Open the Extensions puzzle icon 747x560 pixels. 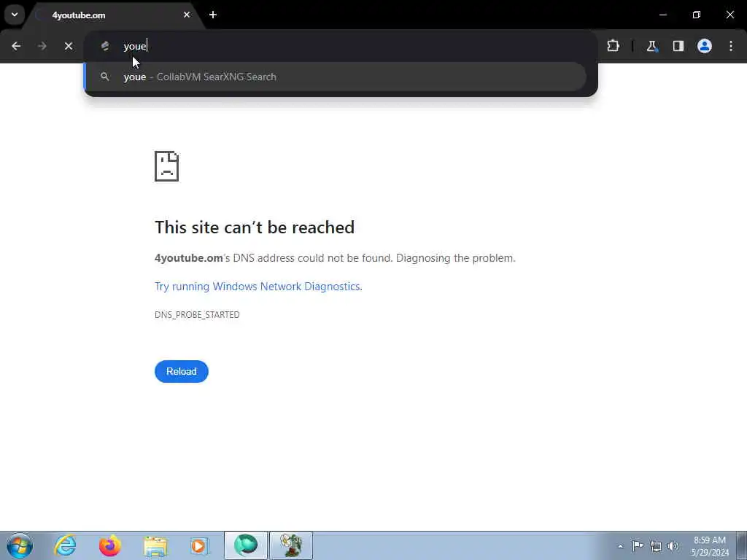pos(613,46)
